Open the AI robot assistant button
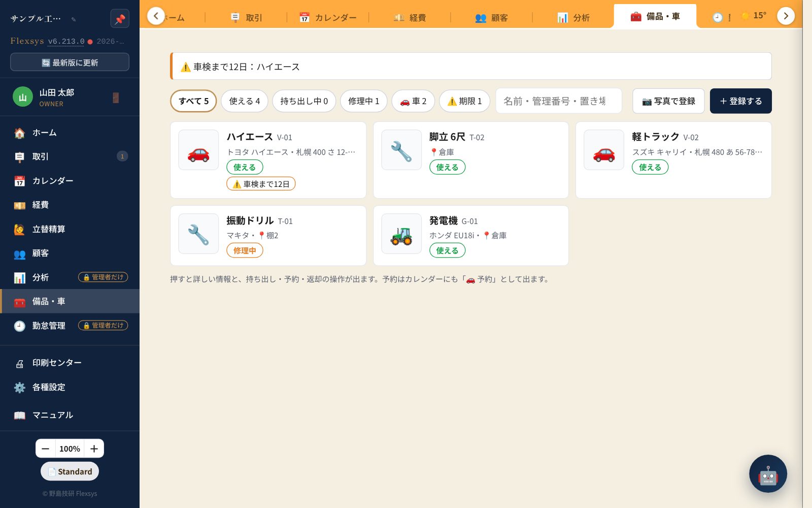 click(x=768, y=473)
